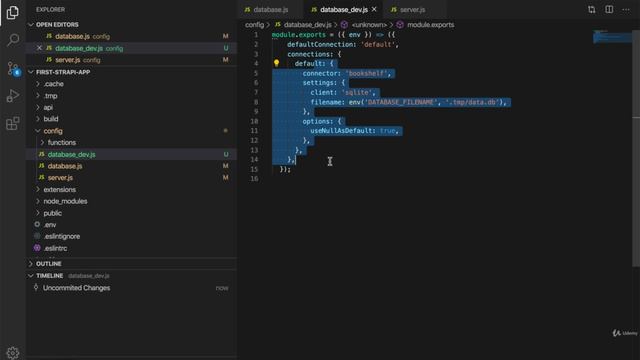Click line number 1 in gutter
640x360 pixels.
pyautogui.click(x=256, y=35)
